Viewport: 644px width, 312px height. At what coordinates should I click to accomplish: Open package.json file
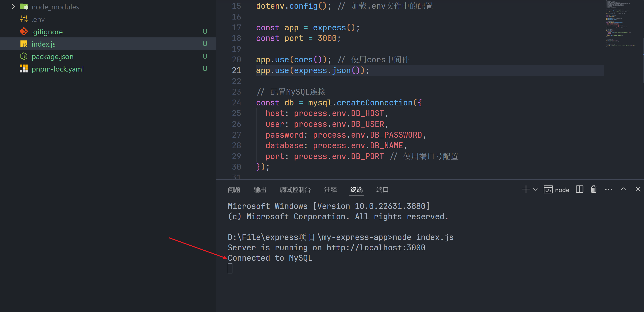coord(53,56)
